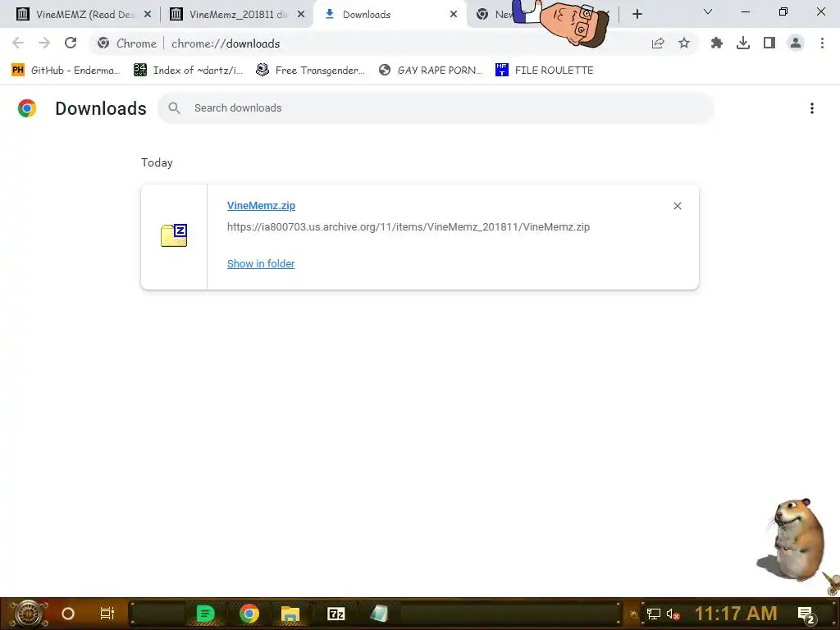Viewport: 840px width, 630px height.
Task: Expand the tab search chevron
Action: tap(708, 11)
